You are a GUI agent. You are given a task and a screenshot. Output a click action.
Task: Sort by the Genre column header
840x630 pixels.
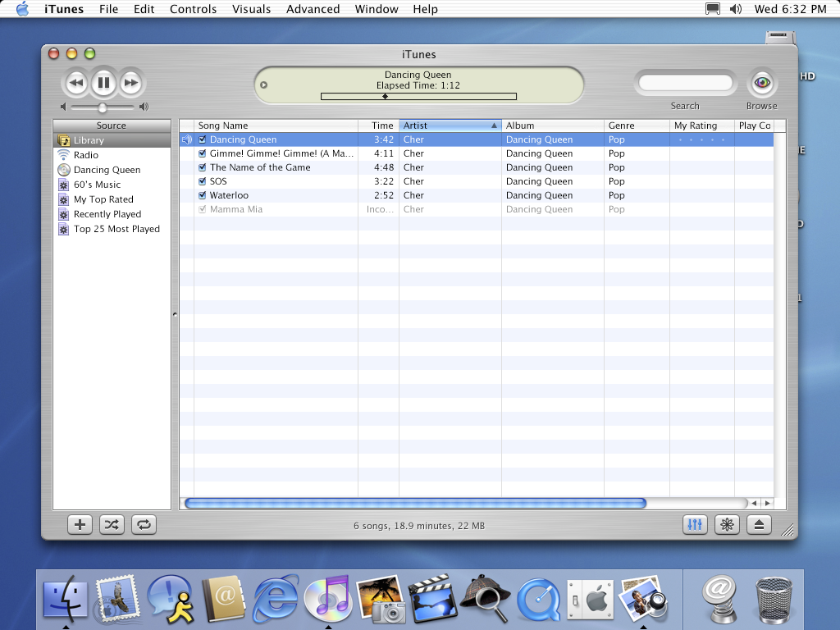coord(637,126)
